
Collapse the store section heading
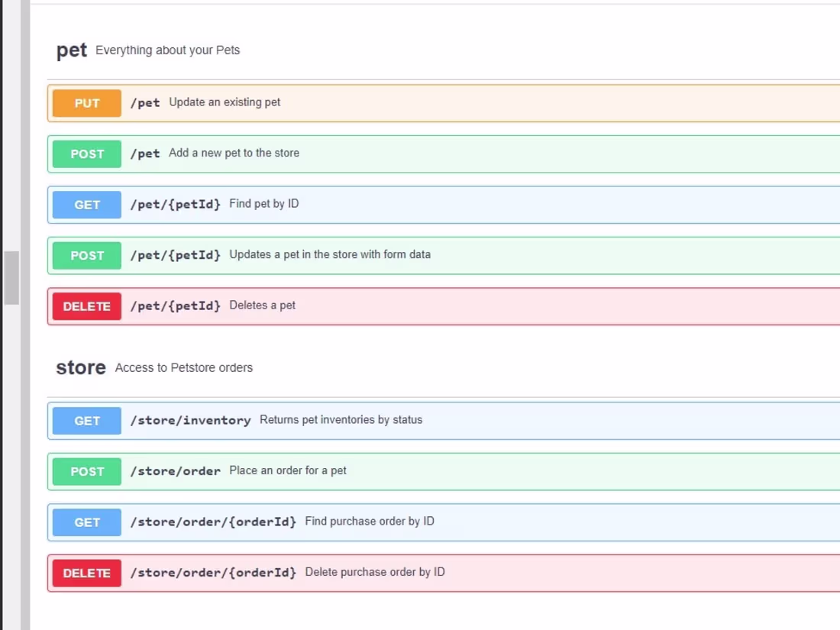pyautogui.click(x=79, y=367)
